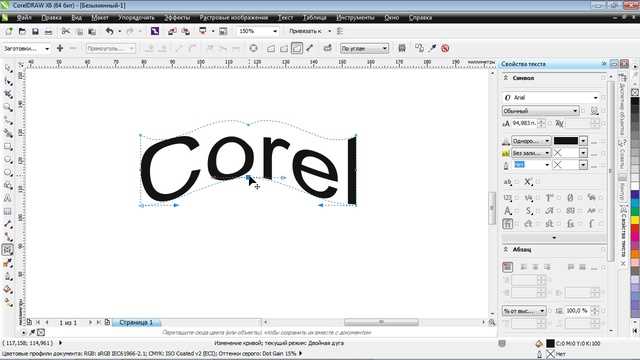Select the Zoom magnifier tool

tap(8, 107)
